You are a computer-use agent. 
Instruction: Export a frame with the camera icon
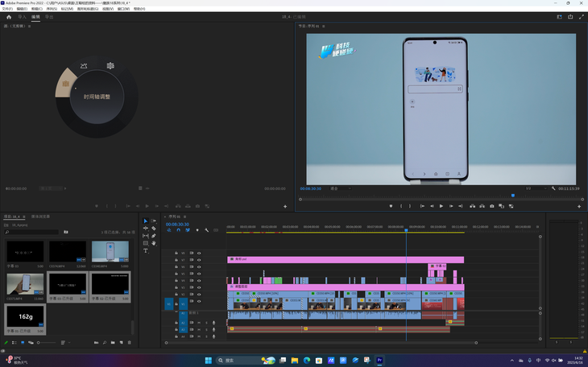(x=491, y=206)
